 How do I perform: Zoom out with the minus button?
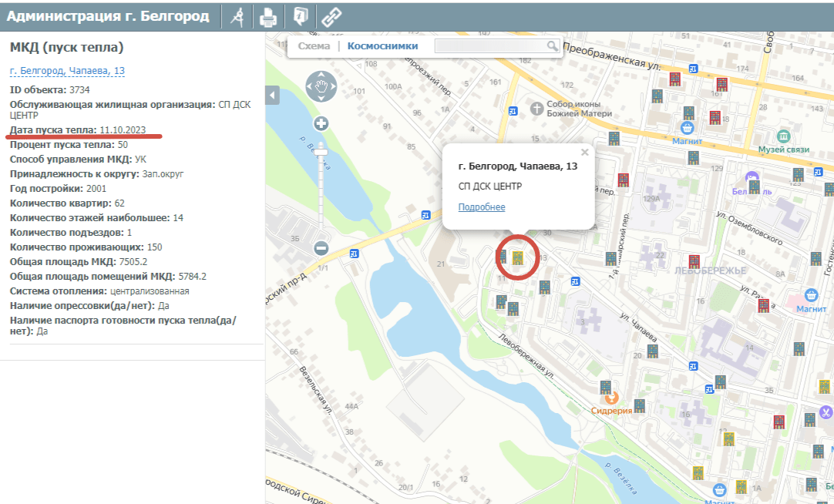[321, 248]
